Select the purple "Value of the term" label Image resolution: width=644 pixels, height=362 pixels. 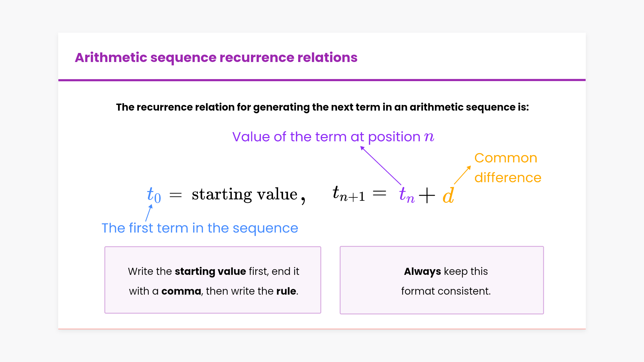pyautogui.click(x=333, y=137)
